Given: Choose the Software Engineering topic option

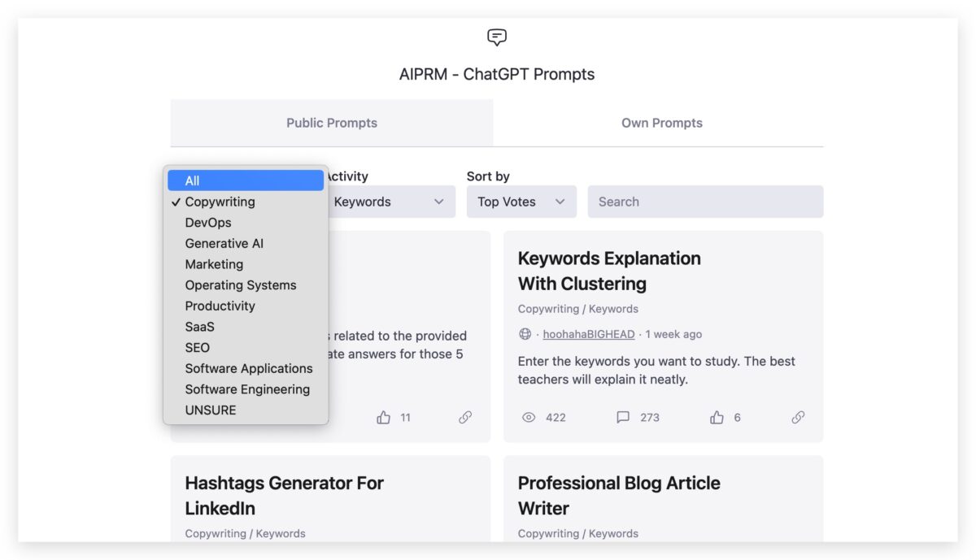Looking at the screenshot, I should pos(246,389).
